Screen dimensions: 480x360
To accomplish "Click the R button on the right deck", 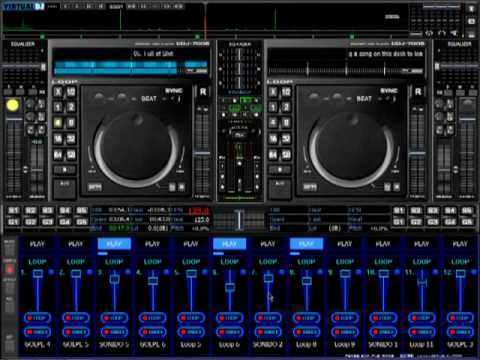I will pyautogui.click(x=418, y=92).
